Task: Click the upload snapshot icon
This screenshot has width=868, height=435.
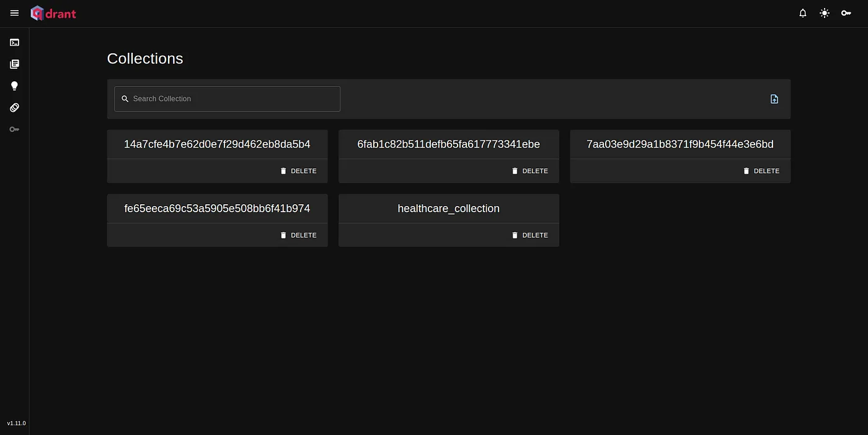Action: point(774,99)
